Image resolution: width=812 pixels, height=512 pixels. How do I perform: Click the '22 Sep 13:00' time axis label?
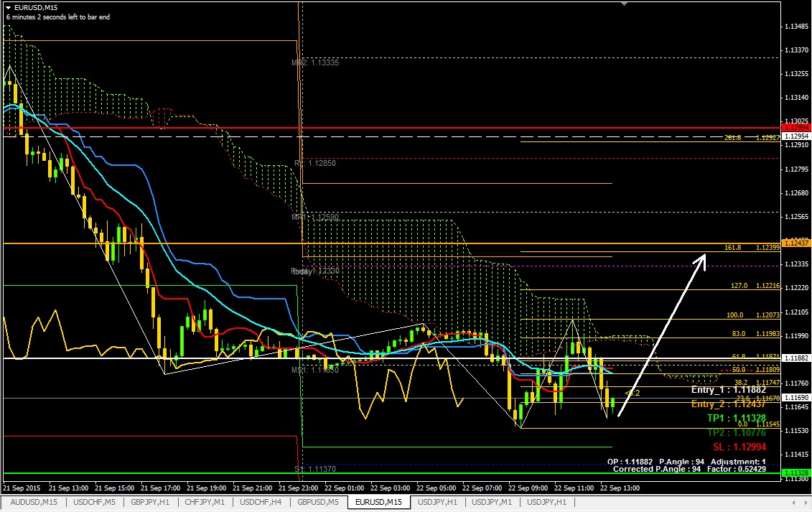pyautogui.click(x=620, y=488)
